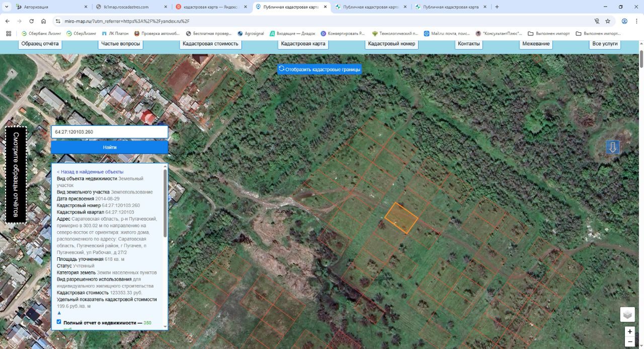
Task: Click the Кадастровый квартал 64:27:120103 line
Action: click(x=96, y=212)
